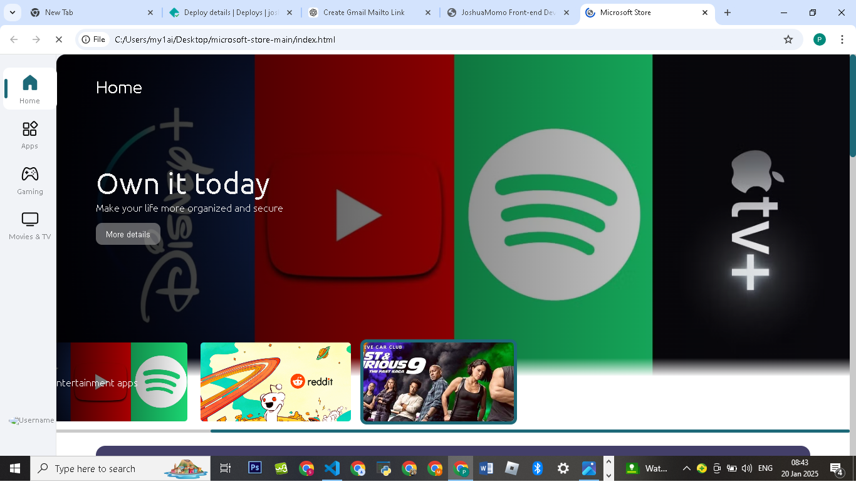Open Roblox from the taskbar
The height and width of the screenshot is (504, 856).
pyautogui.click(x=512, y=468)
